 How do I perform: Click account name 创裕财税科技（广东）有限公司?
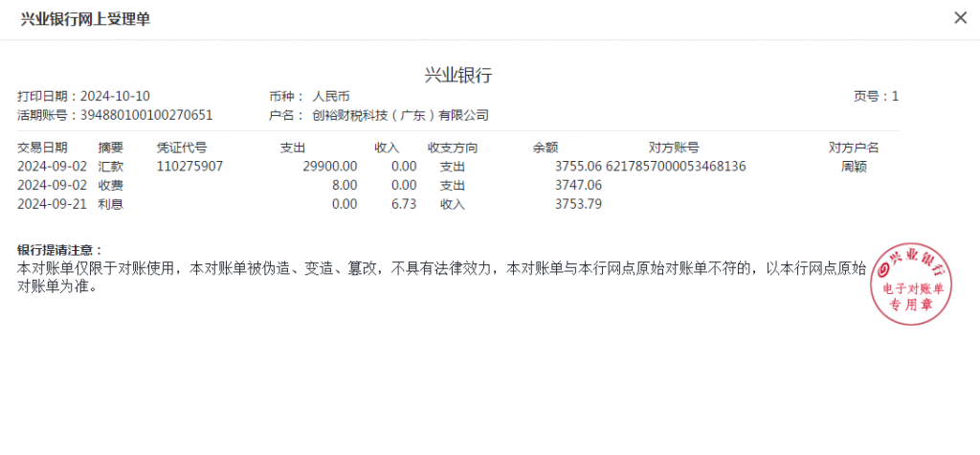(400, 115)
